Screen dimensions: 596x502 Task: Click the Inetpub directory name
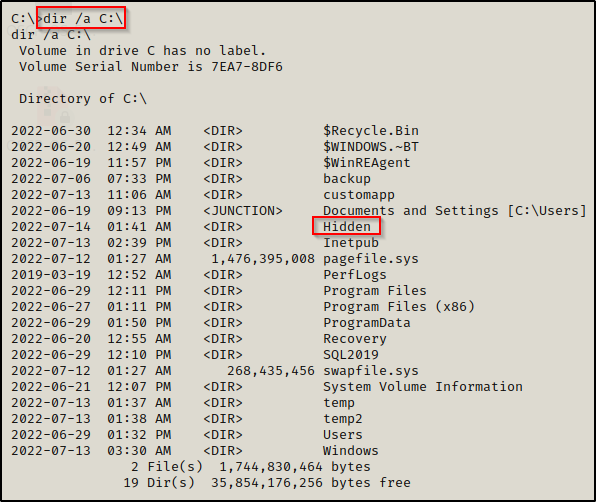pos(351,242)
